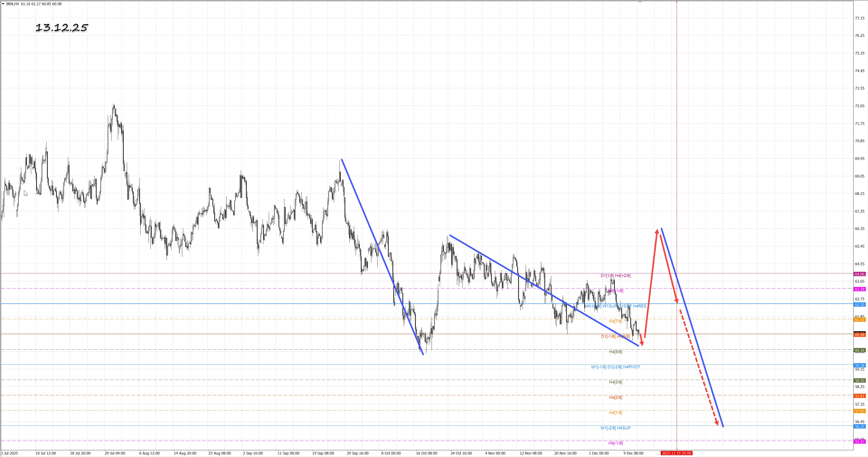
Task: Click the 64.06 magenta price tag
Action: coord(860,274)
